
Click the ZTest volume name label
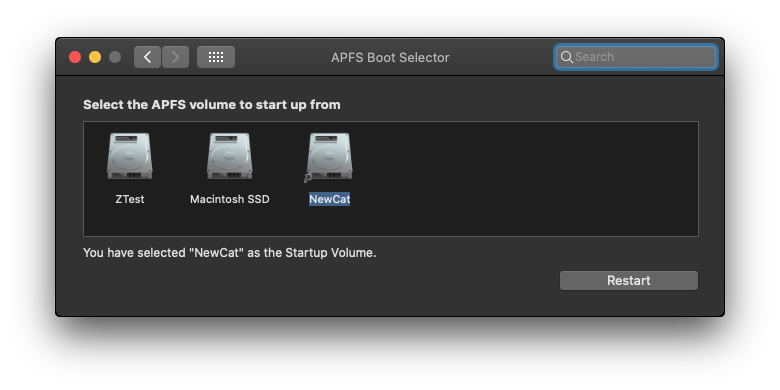tap(130, 199)
